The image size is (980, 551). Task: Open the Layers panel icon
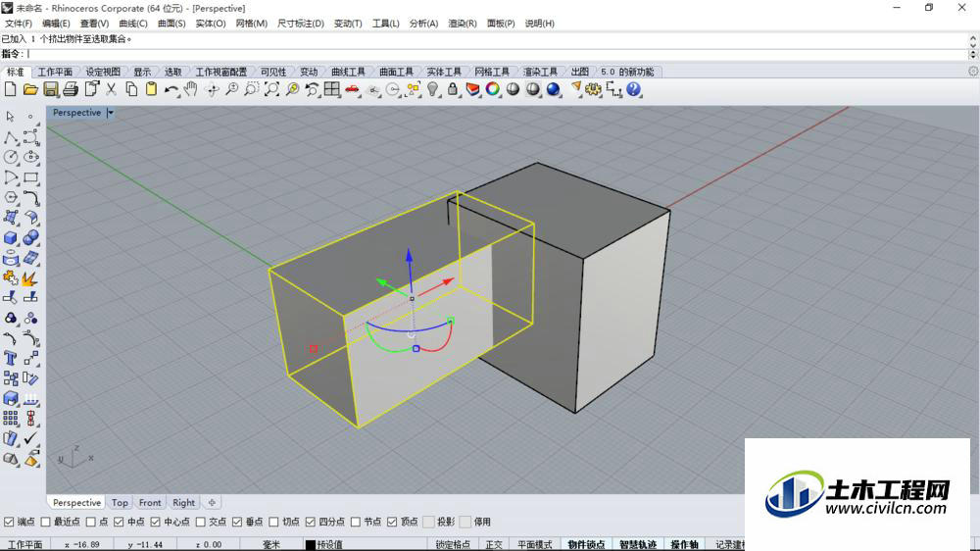tap(473, 89)
